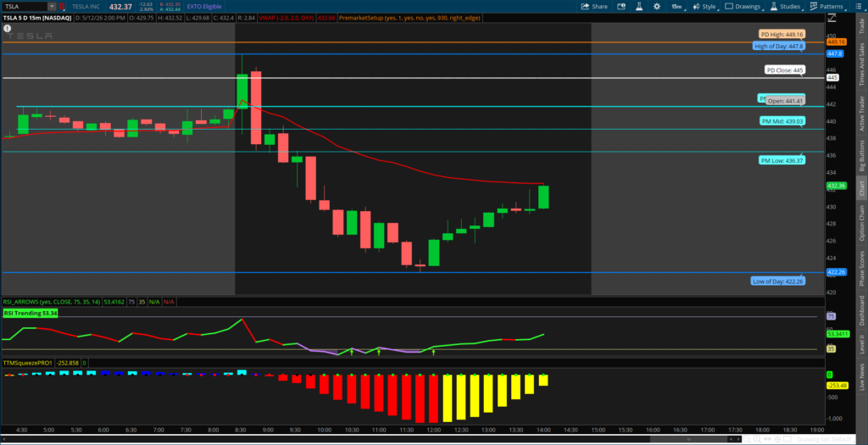Open the 15m timeframe selector

[677, 7]
